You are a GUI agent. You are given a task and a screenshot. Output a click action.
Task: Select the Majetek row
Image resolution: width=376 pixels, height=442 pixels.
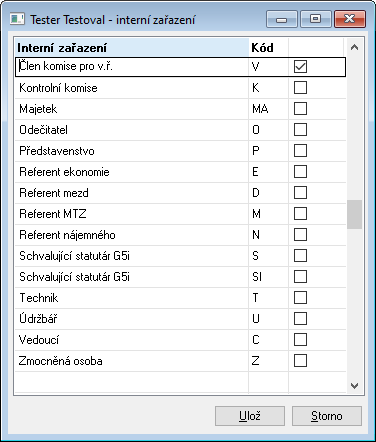[180, 109]
